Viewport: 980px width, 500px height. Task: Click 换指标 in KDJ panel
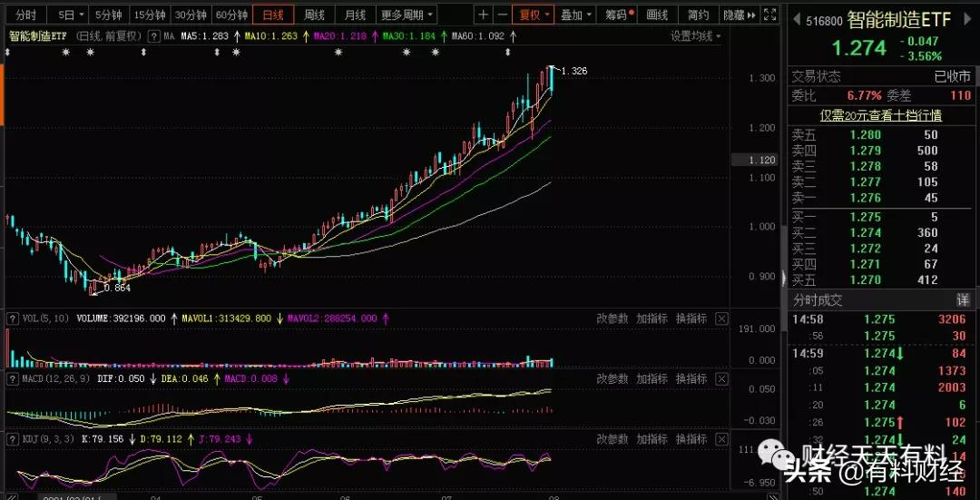pyautogui.click(x=691, y=439)
